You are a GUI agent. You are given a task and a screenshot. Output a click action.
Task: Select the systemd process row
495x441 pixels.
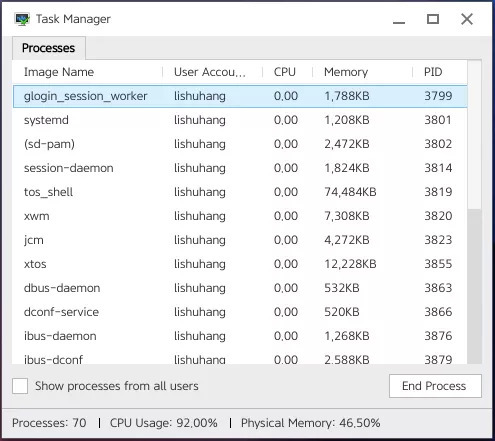point(240,120)
